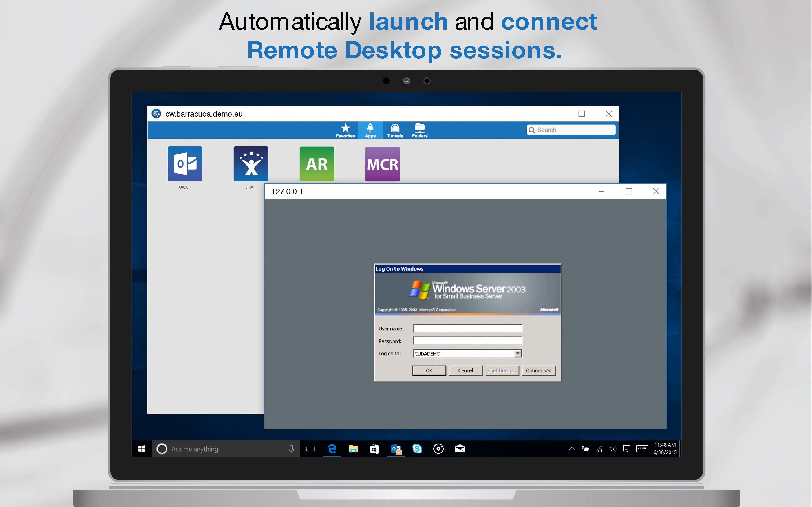Switch to the Favorites tab
The image size is (812, 507).
pos(345,130)
